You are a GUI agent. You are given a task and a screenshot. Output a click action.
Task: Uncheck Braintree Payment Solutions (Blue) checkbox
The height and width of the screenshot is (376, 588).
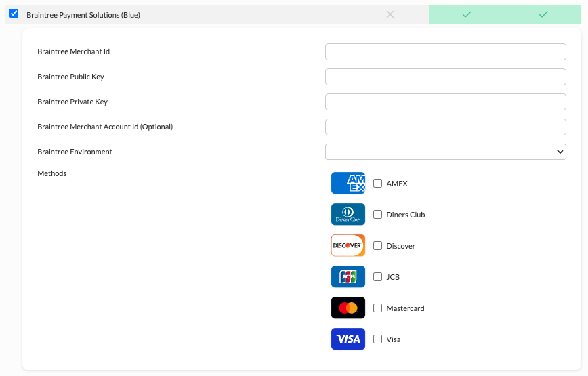tap(14, 14)
